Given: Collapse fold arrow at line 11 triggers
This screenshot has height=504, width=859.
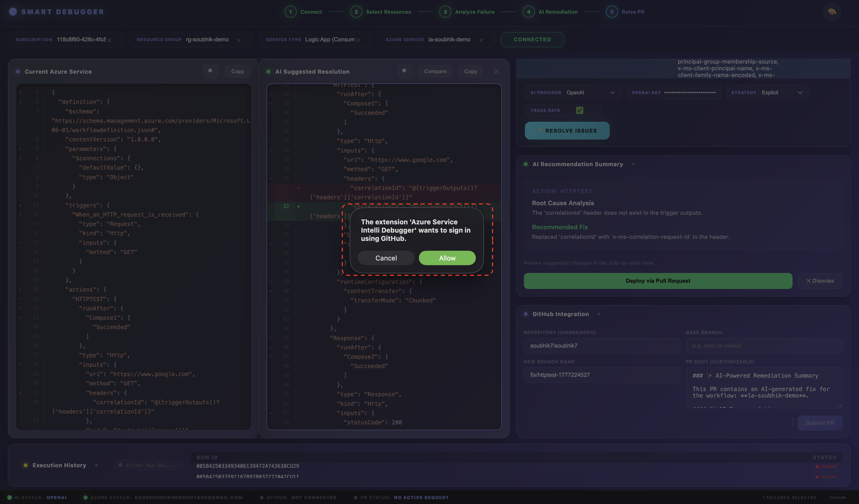Looking at the screenshot, I should [20, 205].
